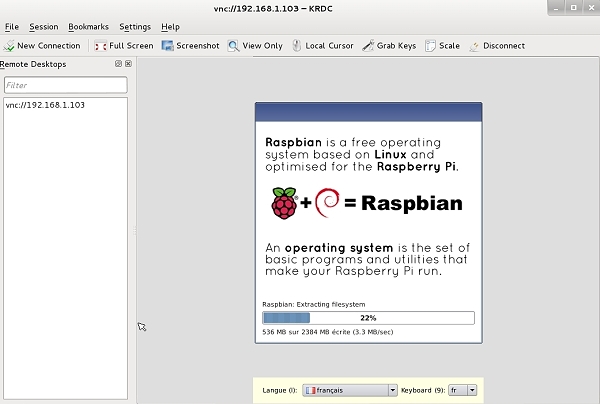Click the Raspberry Pi logo image
This screenshot has height=404, width=600.
(284, 203)
